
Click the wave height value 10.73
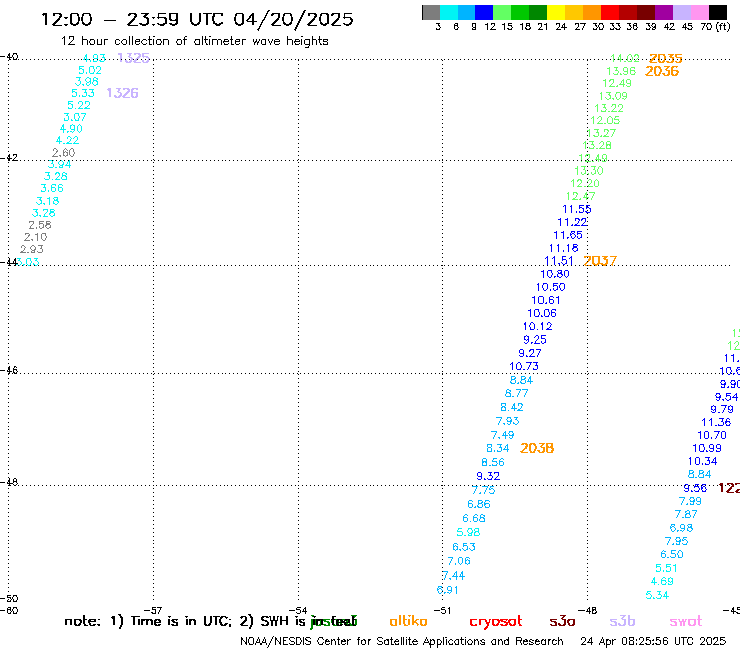click(524, 367)
